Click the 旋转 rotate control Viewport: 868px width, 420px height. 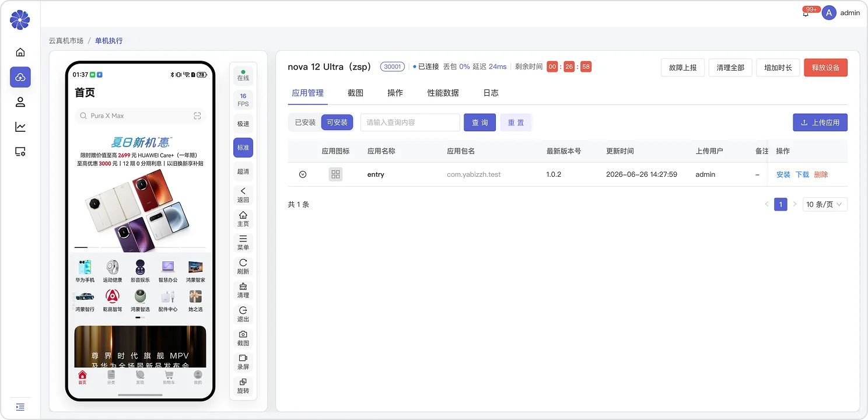pos(243,386)
